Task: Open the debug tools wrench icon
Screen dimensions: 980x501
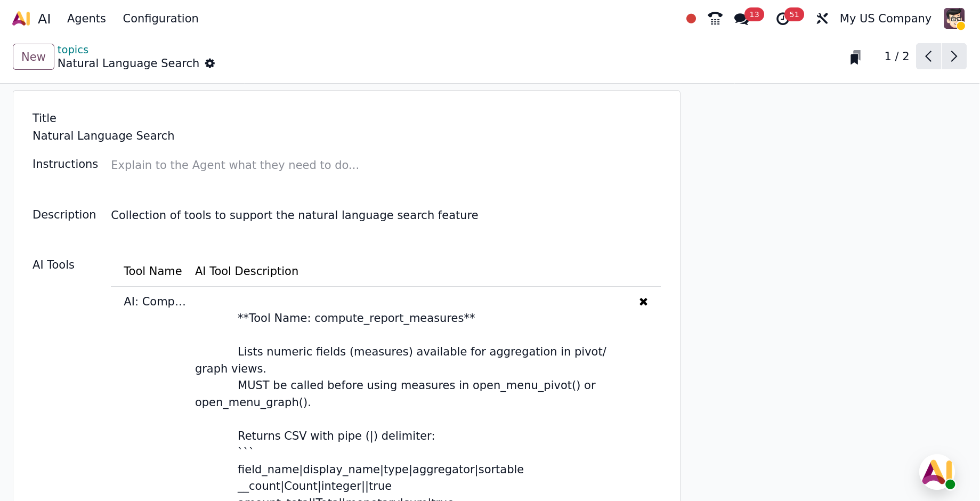Action: click(x=822, y=19)
